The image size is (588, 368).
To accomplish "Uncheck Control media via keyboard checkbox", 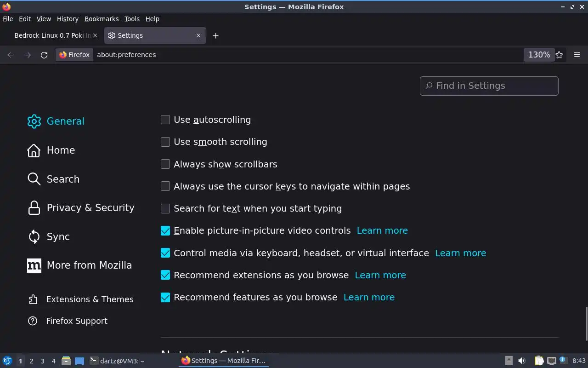I will 165,253.
